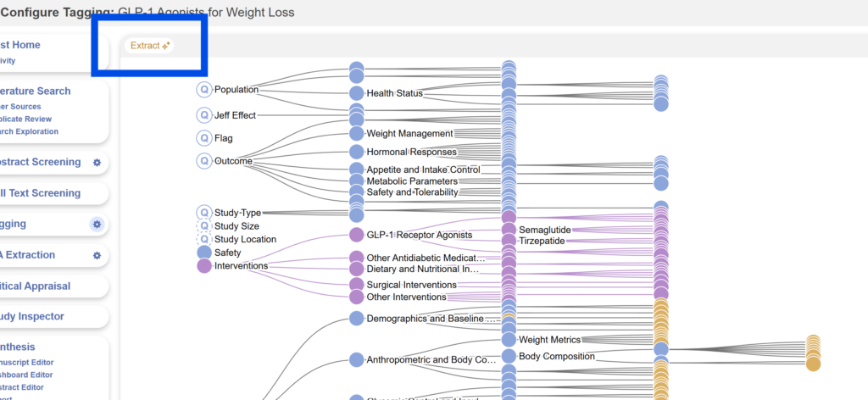Click the Weight Management node circle
868x400 pixels.
357,133
